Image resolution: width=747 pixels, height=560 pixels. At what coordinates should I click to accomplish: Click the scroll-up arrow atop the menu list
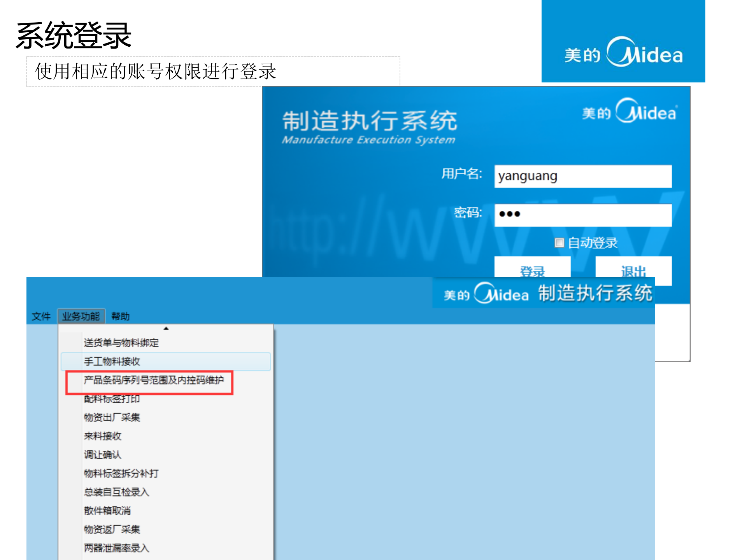point(167,328)
